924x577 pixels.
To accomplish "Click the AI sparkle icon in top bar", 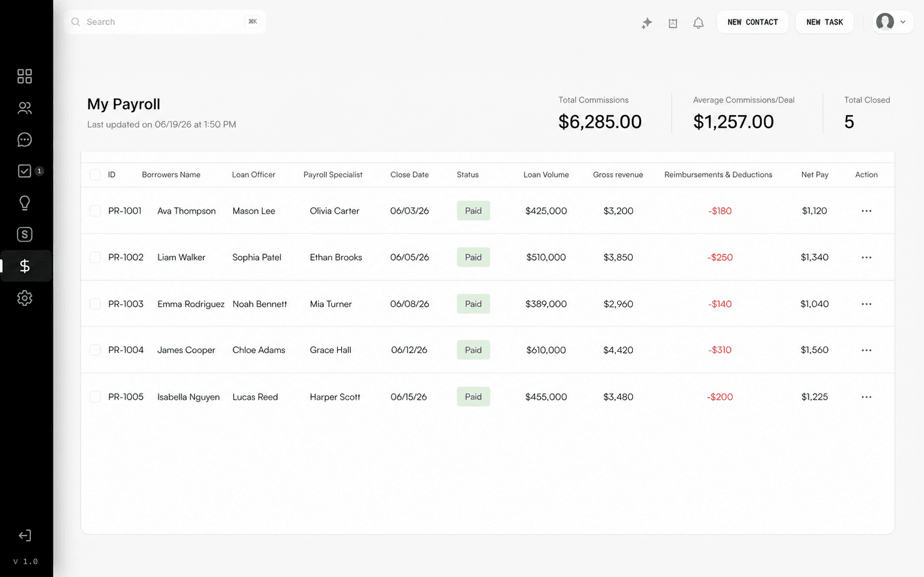I will tap(647, 23).
